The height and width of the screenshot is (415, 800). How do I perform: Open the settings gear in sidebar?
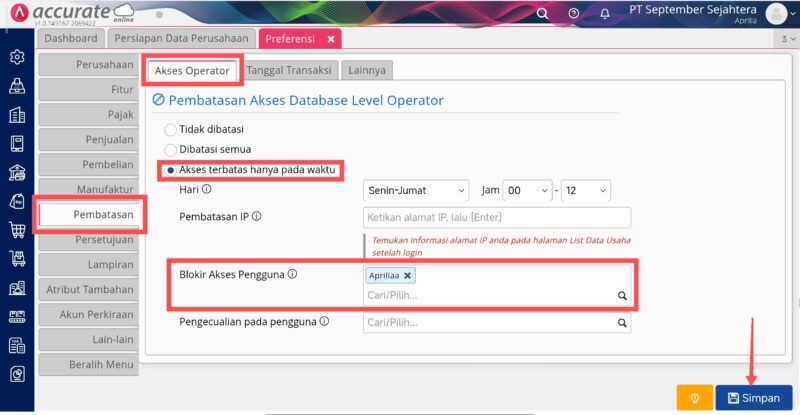tap(17, 57)
